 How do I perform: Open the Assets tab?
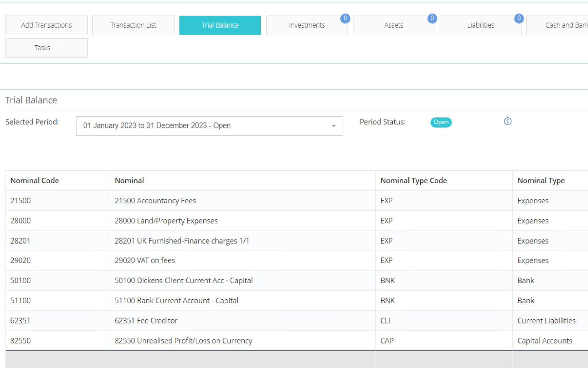(x=393, y=25)
